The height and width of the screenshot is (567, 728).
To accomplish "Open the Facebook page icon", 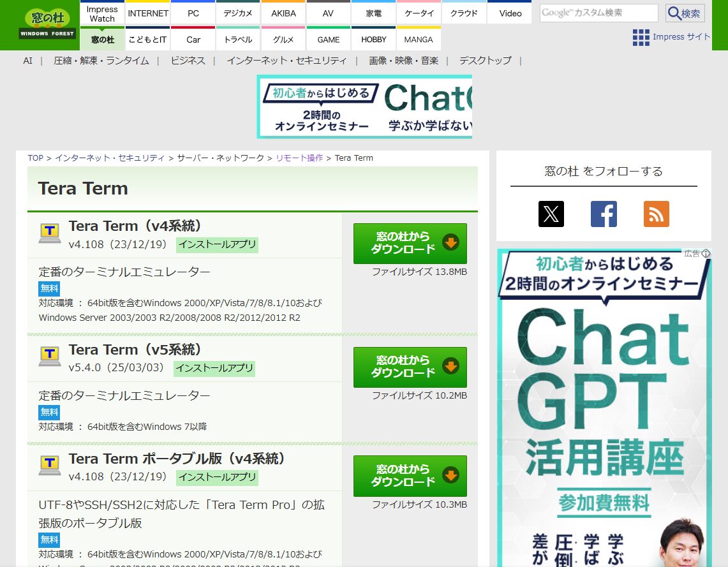I will (603, 214).
